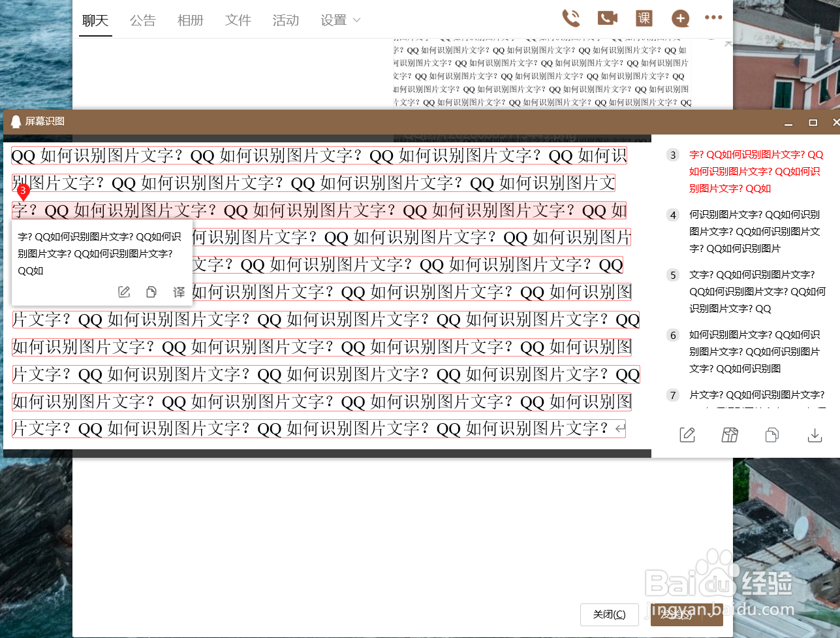
Task: Edit text with the pencil icon in bottom panel
Action: pos(687,434)
